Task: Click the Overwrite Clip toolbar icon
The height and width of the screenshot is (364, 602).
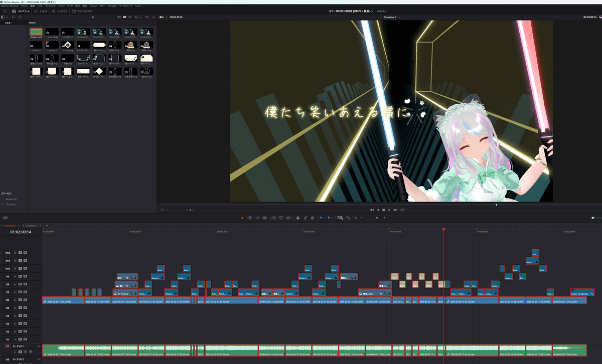Action: (281, 218)
